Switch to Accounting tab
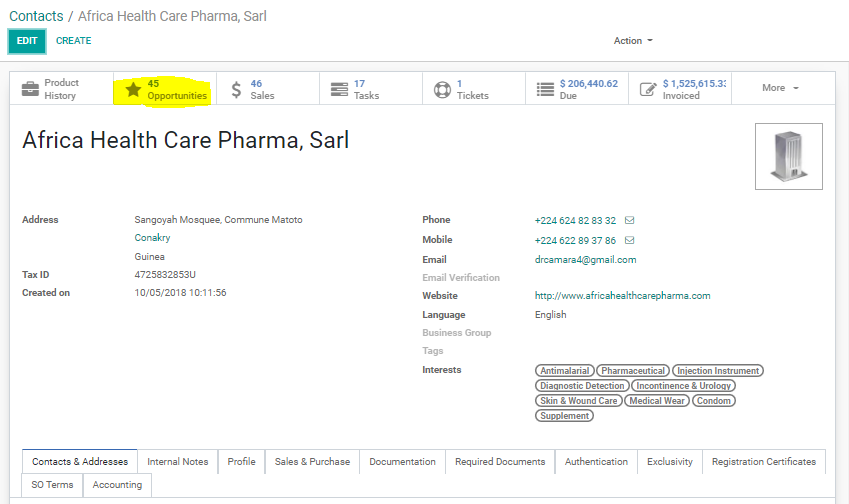This screenshot has height=504, width=849. (117, 485)
